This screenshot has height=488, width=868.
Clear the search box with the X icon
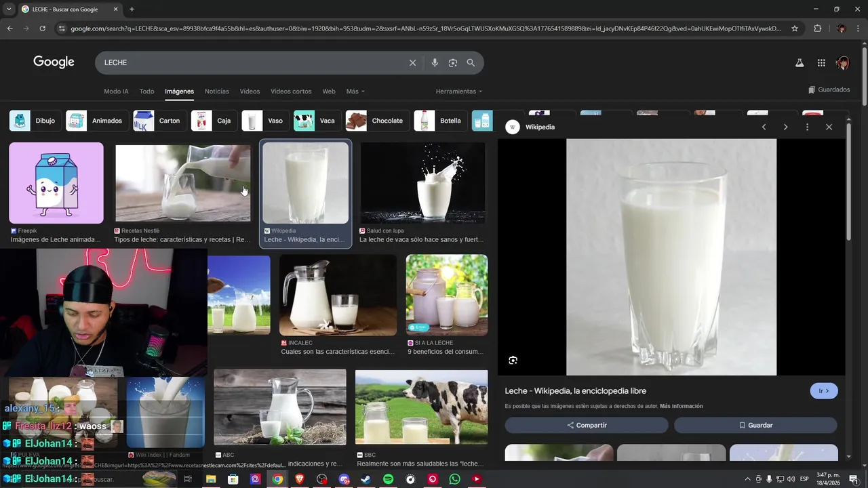[412, 62]
